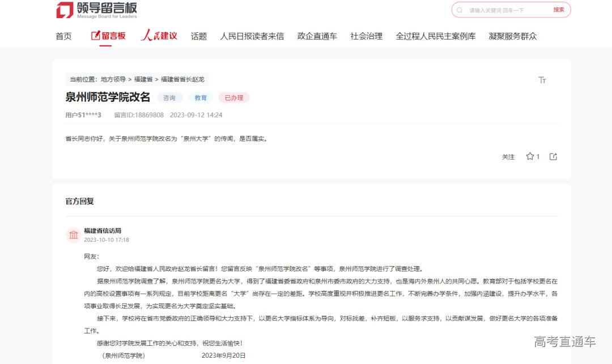Click the 已办理 status tag
Viewport: 612px width, 364px height.
click(234, 97)
